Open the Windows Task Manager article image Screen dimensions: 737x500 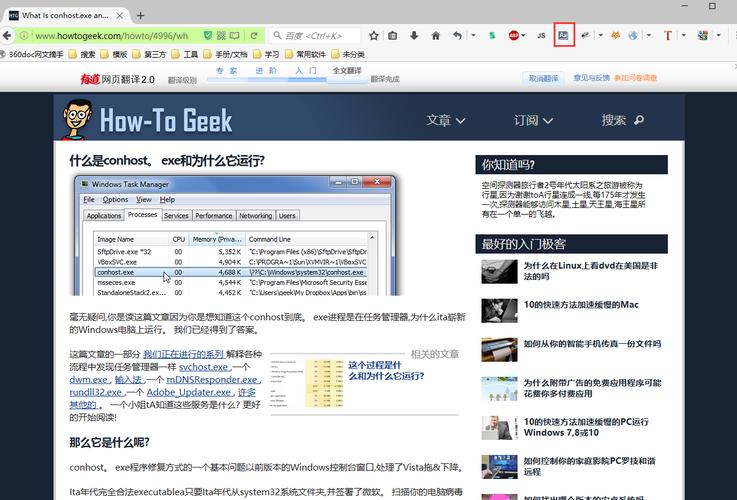tap(235, 234)
